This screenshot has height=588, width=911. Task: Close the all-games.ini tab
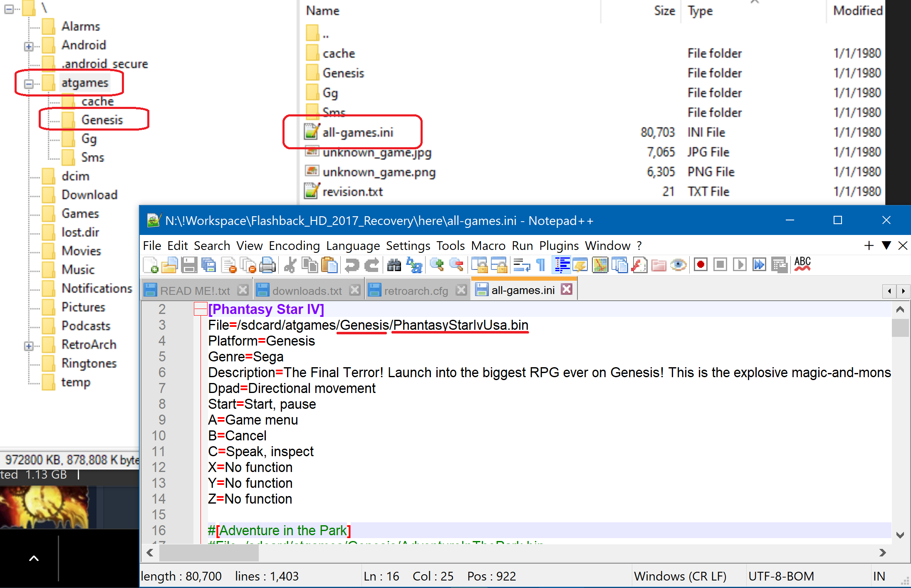(567, 289)
